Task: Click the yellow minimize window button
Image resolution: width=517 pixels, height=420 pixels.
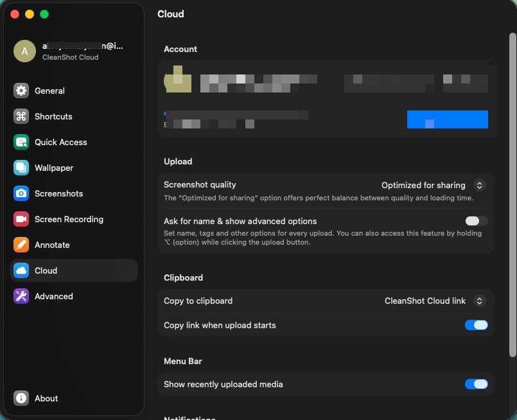Action: 30,14
